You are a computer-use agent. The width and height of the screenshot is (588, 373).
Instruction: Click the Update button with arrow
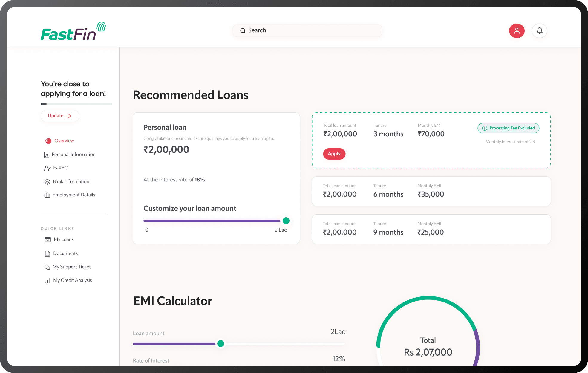59,116
